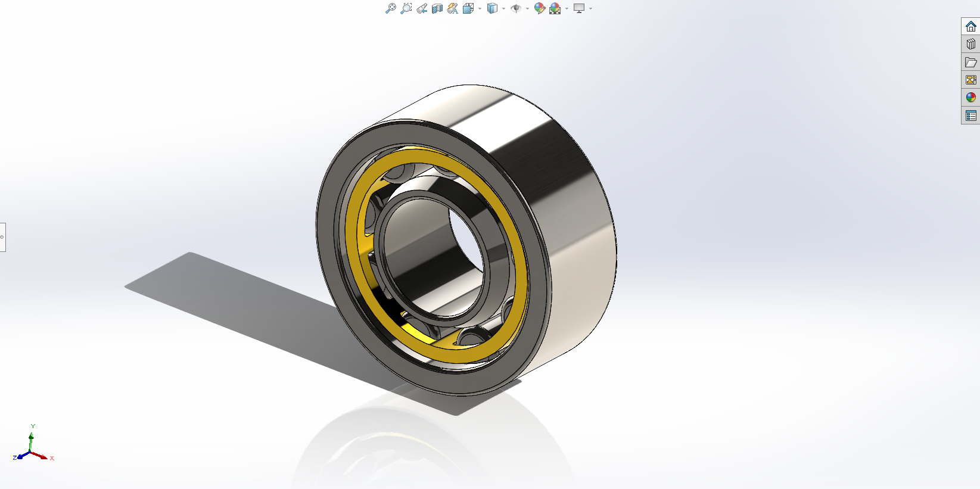Click the View Orientation cube icon
The width and height of the screenshot is (980, 489).
tap(468, 8)
